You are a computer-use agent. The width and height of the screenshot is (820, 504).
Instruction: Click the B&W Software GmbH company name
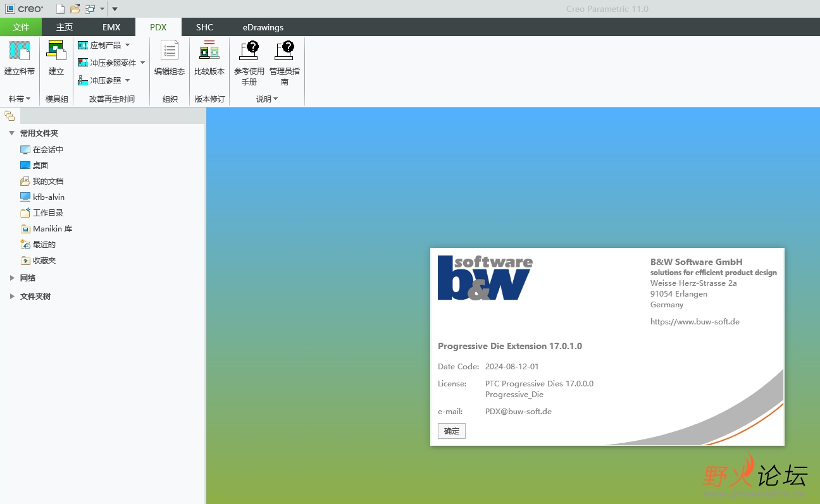(697, 262)
